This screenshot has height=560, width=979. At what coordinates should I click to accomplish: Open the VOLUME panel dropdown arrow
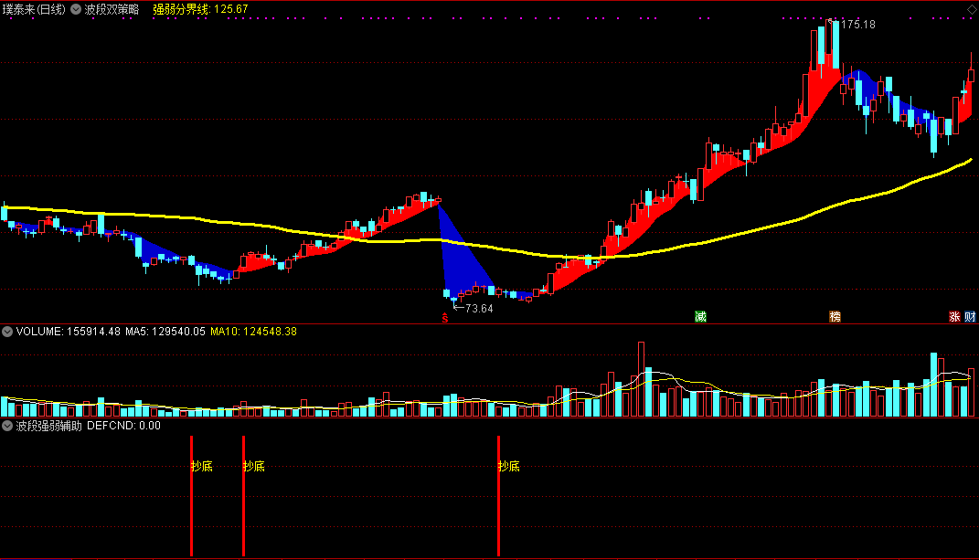[x=7, y=332]
